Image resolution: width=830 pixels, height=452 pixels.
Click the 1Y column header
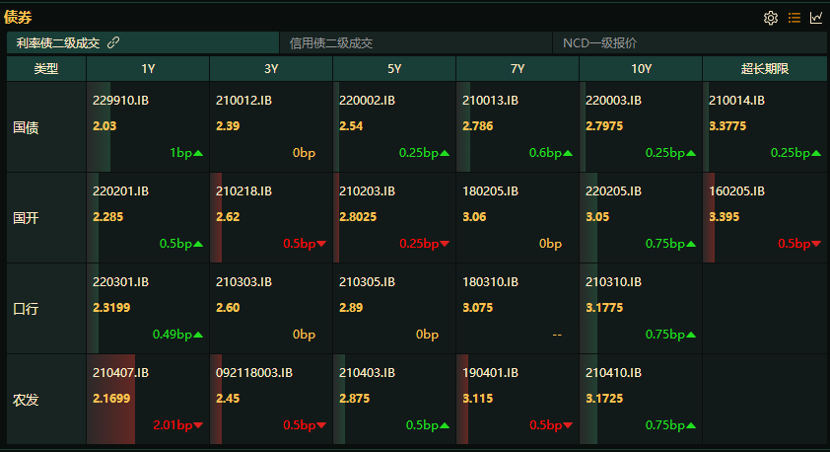click(x=148, y=69)
